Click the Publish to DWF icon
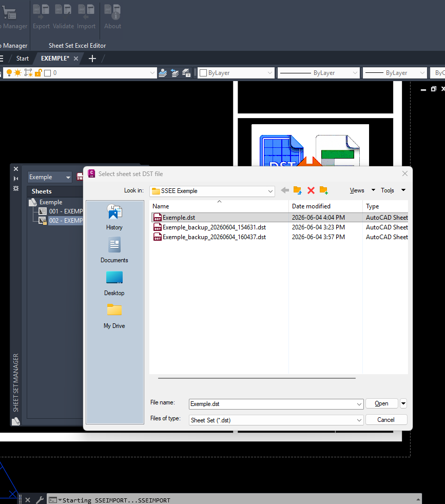The image size is (445, 504). (x=80, y=177)
